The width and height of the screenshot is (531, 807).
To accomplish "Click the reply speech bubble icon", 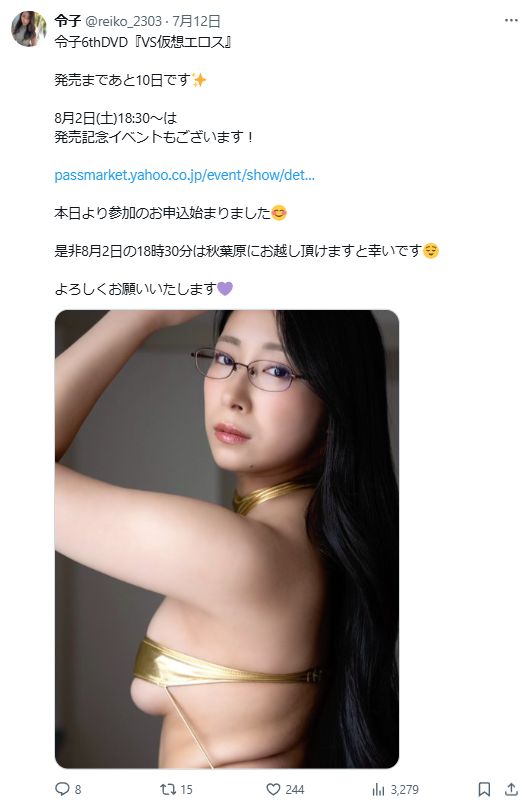I will [x=62, y=789].
